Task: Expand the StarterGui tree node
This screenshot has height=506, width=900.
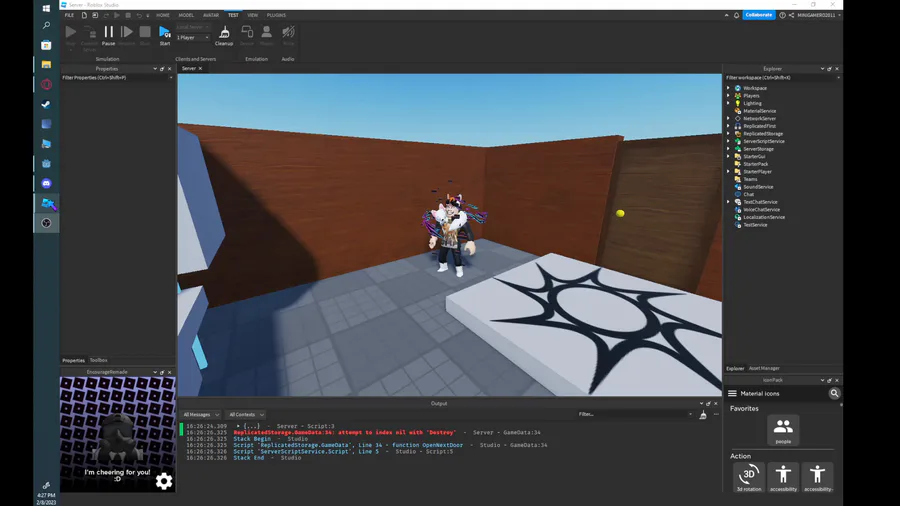Action: (728, 156)
